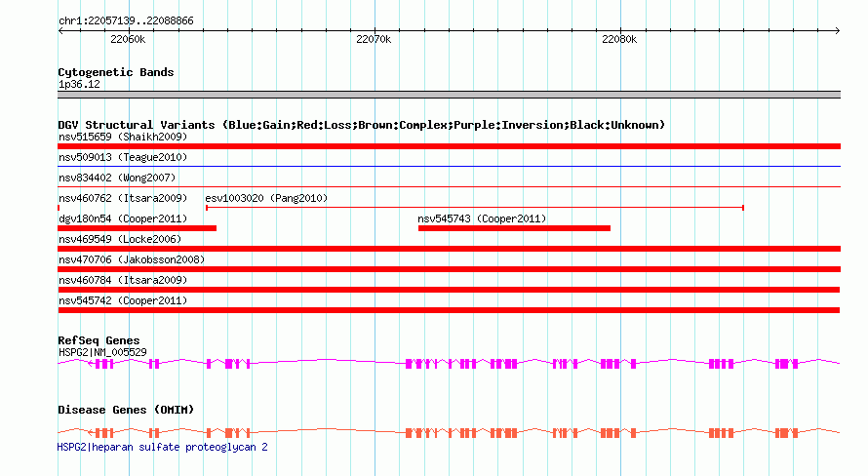
Task: Click the red bar of nsv469549
Action: coord(449,249)
